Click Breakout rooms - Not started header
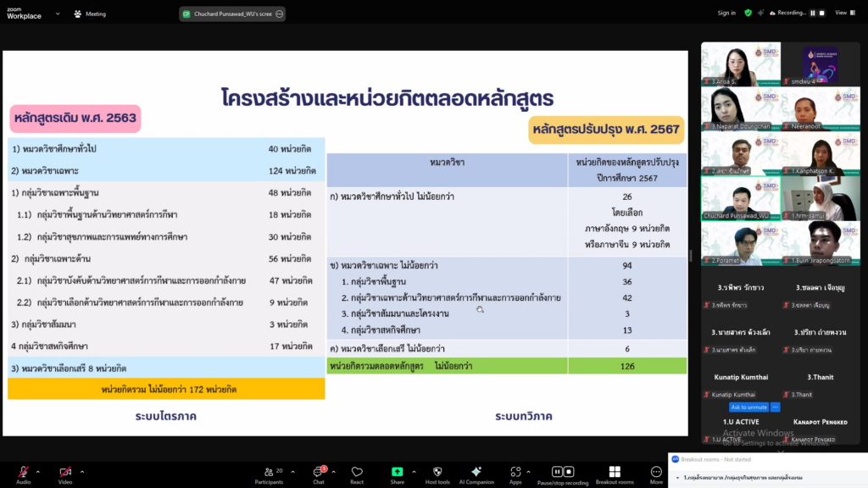This screenshot has width=868, height=488. click(x=715, y=459)
